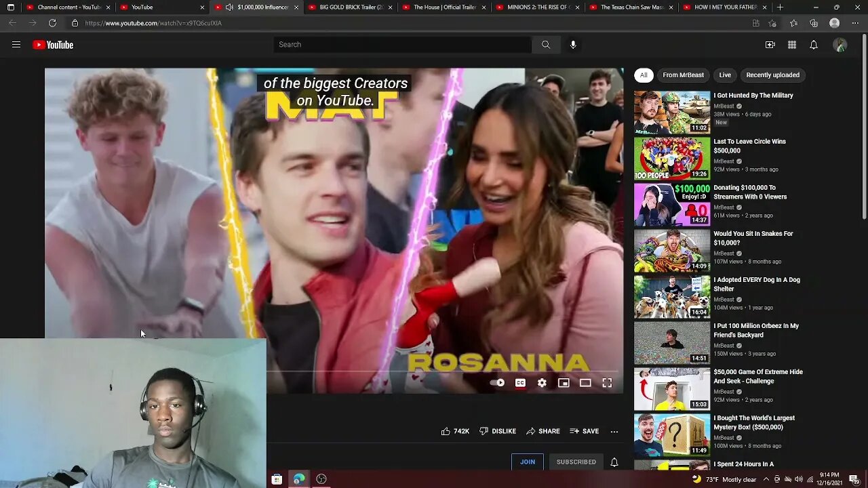
Task: Click the SUBSCRIBED button
Action: (576, 462)
